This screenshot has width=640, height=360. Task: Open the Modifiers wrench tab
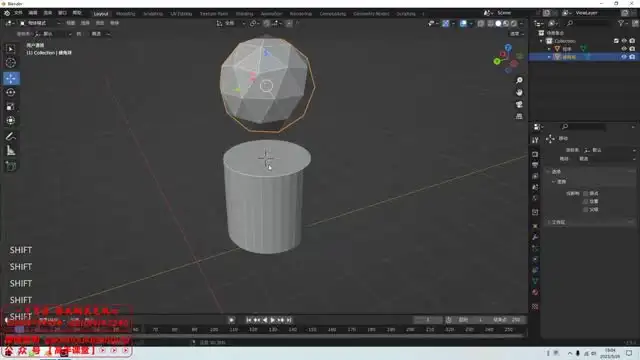535,237
